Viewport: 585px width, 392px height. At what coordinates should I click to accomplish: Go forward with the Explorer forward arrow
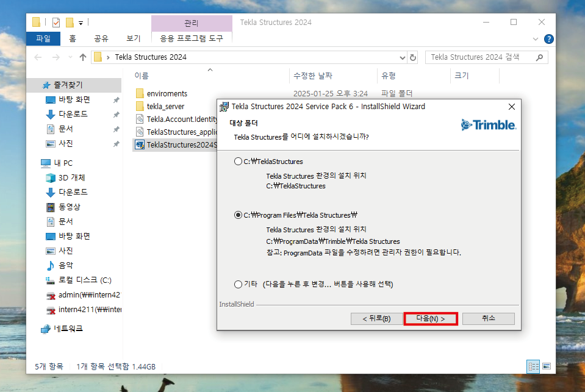click(x=56, y=57)
